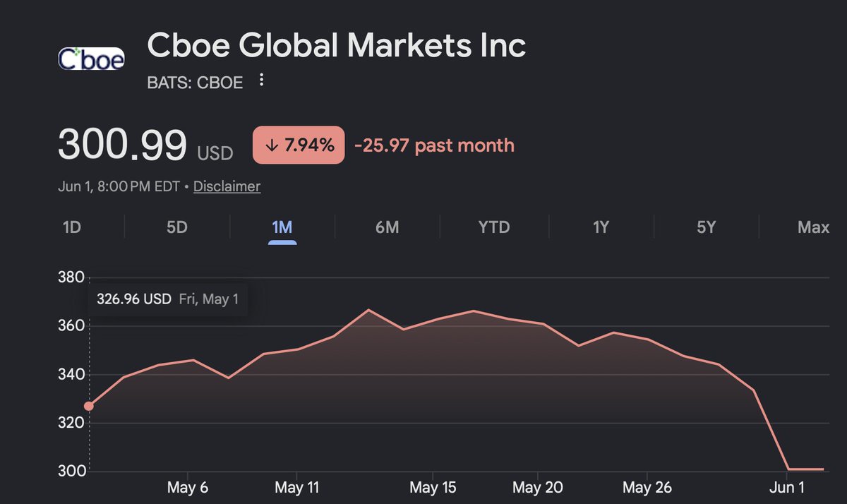Open the Disclaimer link
Screen dimensions: 847x504
point(227,186)
